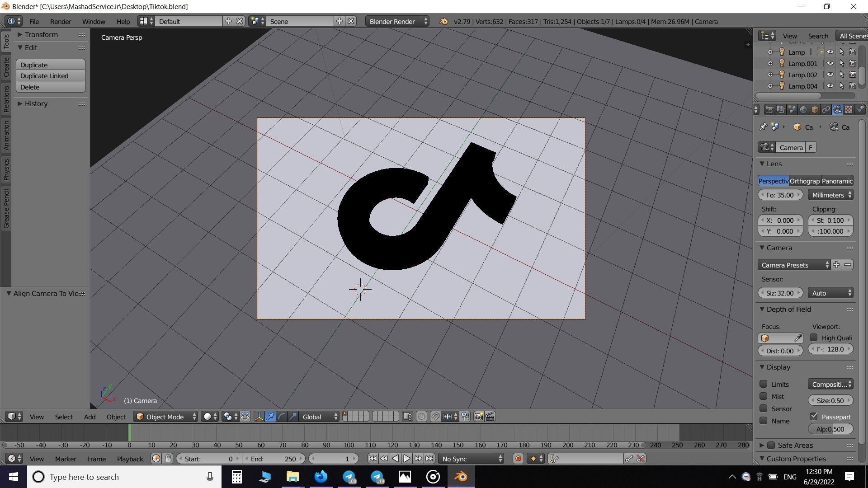This screenshot has height=488, width=868.
Task: Open the Millimeters lens unit dropdown
Action: (830, 195)
